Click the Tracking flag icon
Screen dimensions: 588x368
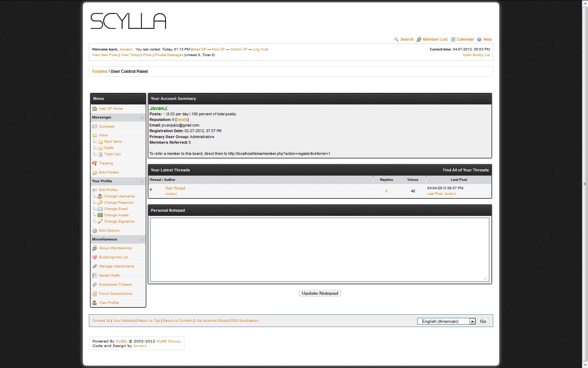click(x=94, y=163)
